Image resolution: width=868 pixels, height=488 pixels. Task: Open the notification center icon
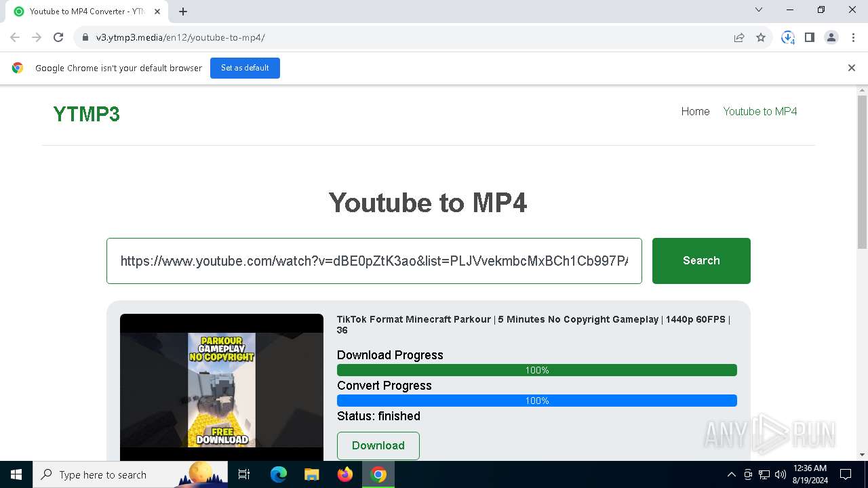click(846, 474)
